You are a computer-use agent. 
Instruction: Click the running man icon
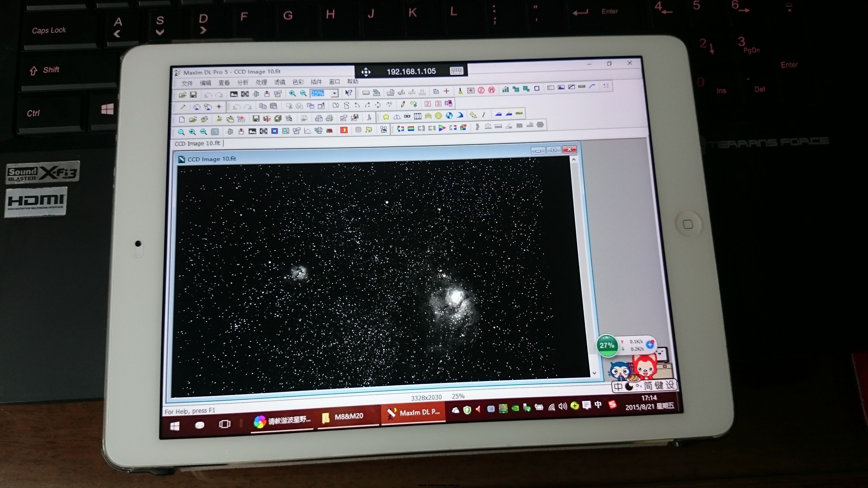click(369, 117)
